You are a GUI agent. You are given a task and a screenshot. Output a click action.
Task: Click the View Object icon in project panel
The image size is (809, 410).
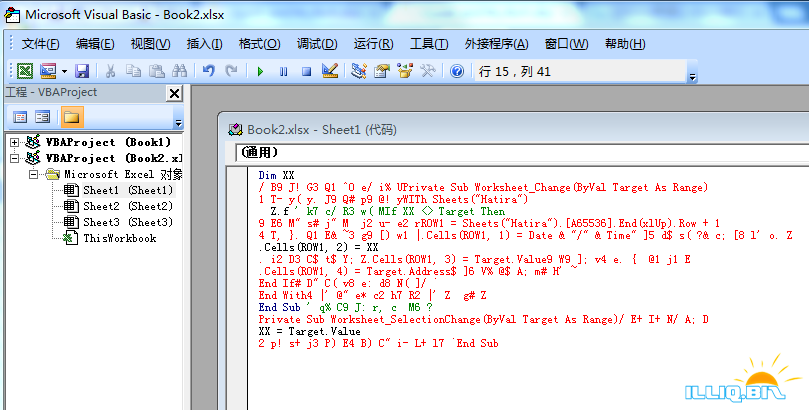tap(42, 117)
